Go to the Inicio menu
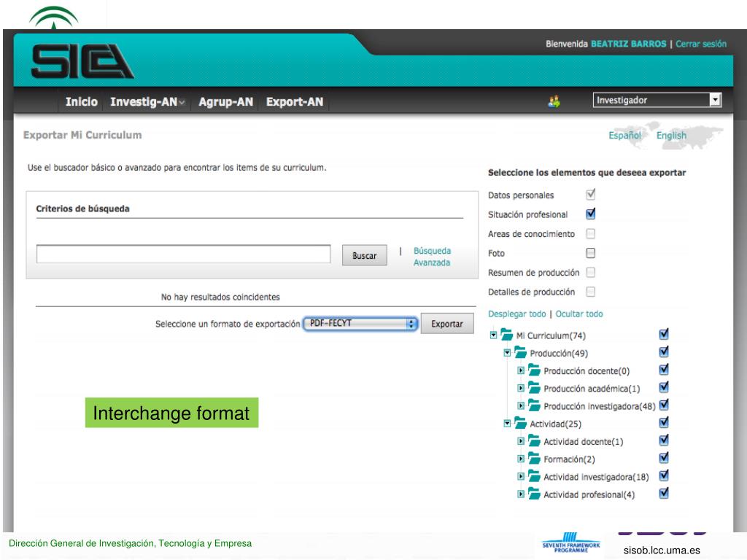747x560 pixels. coord(82,101)
